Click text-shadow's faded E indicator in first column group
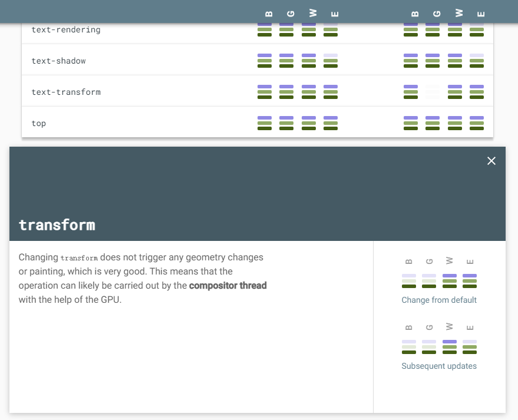 pyautogui.click(x=331, y=61)
